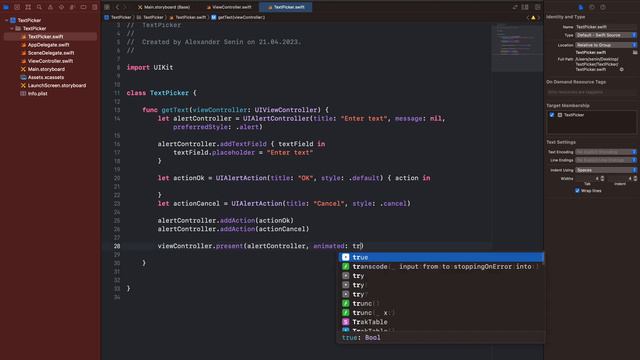Add an editor on the right
This screenshot has width=640, height=360.
click(538, 7)
